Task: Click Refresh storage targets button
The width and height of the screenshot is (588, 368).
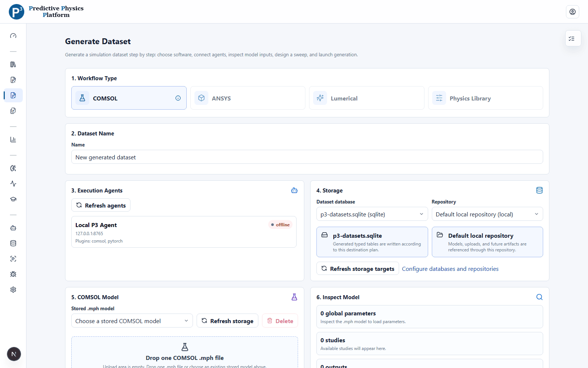Action: point(358,269)
